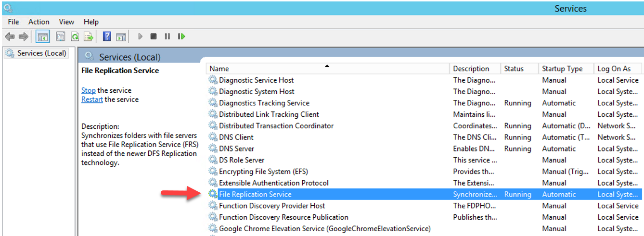Click the Forward arrow toolbar icon
The height and width of the screenshot is (236, 644).
[23, 37]
